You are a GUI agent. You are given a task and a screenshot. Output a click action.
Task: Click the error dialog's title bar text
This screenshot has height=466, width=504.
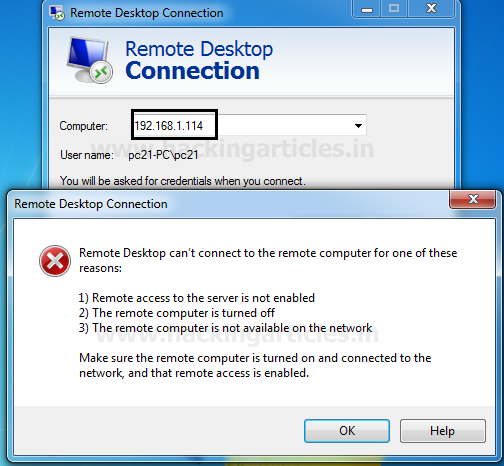[91, 204]
